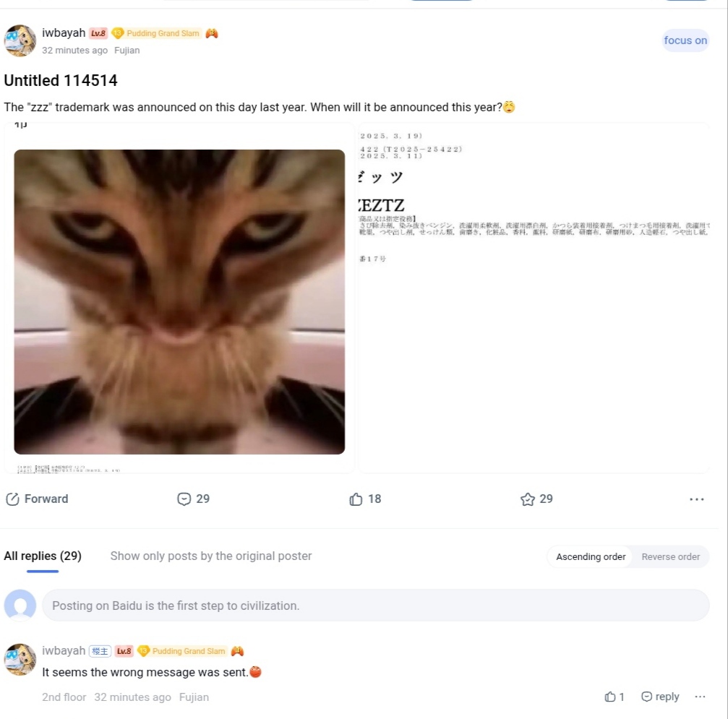Open 2nd floor comment more options
The image size is (728, 719).
point(700,697)
